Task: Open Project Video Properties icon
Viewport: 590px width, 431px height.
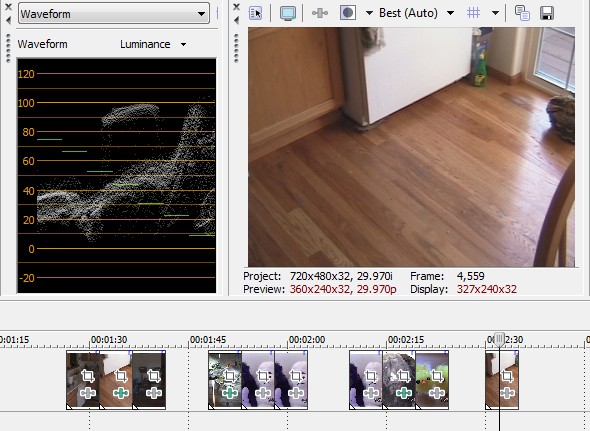Action: click(255, 13)
